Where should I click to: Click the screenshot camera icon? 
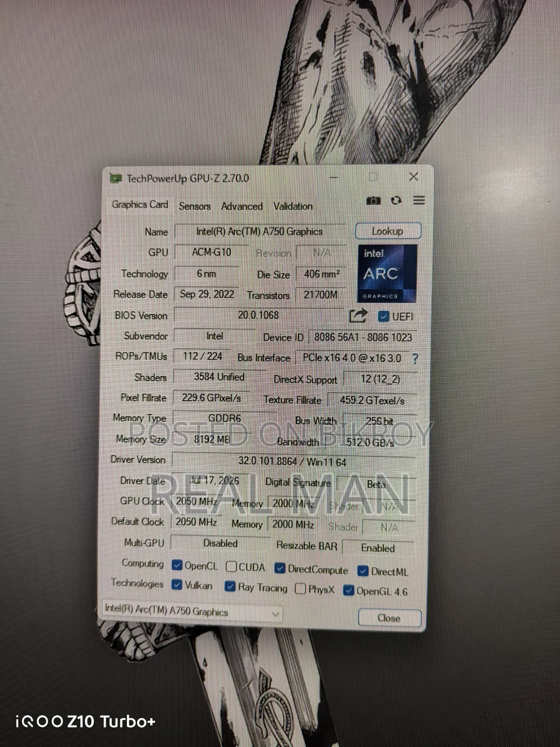pyautogui.click(x=373, y=201)
